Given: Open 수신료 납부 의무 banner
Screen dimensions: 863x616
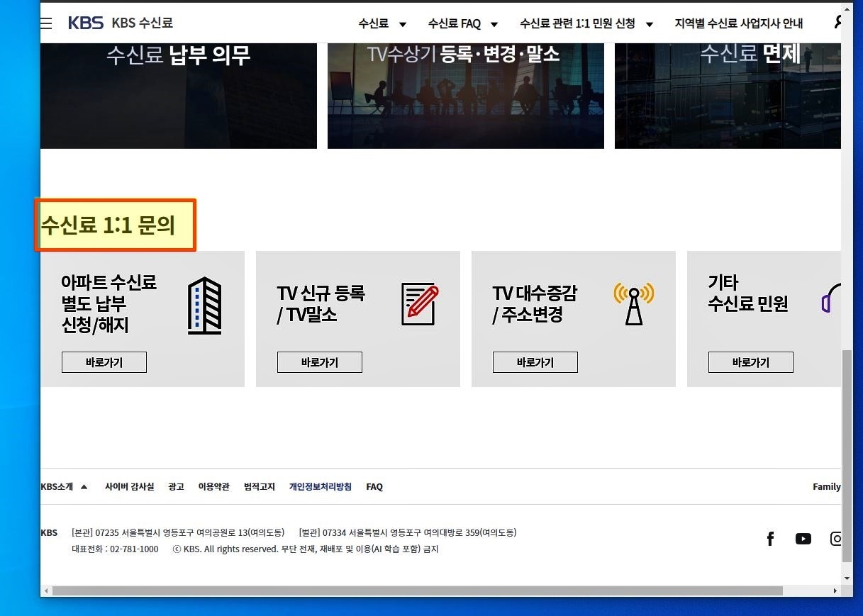Looking at the screenshot, I should click(x=179, y=96).
